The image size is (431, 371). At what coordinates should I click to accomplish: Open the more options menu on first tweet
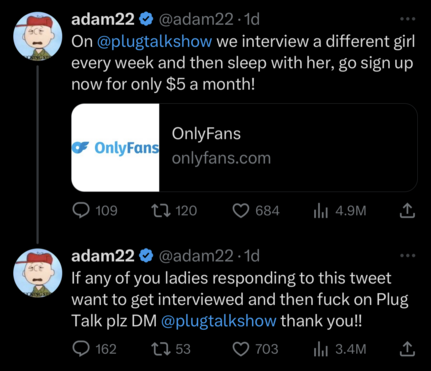click(408, 19)
